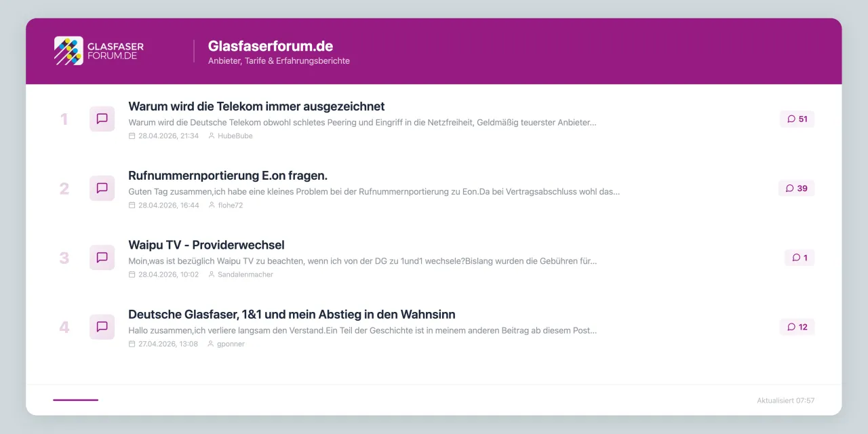Click the Glasfaserforum.de logo
Viewport: 868px width, 434px height.
pyautogui.click(x=99, y=51)
